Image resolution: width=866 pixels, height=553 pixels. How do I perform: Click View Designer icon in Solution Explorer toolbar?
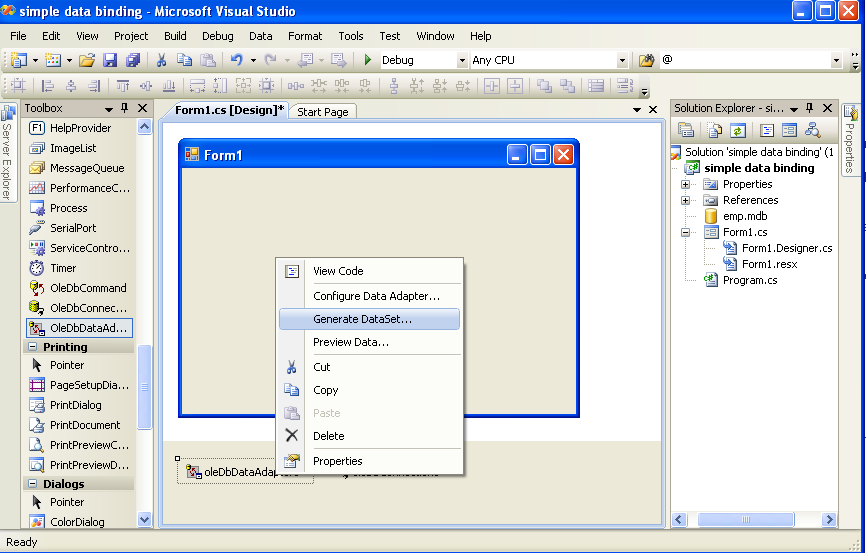click(x=789, y=130)
